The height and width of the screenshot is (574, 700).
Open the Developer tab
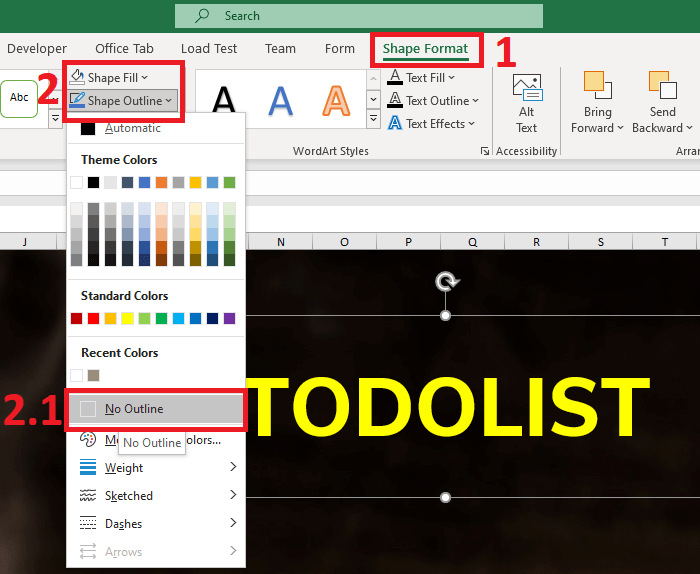coord(37,48)
